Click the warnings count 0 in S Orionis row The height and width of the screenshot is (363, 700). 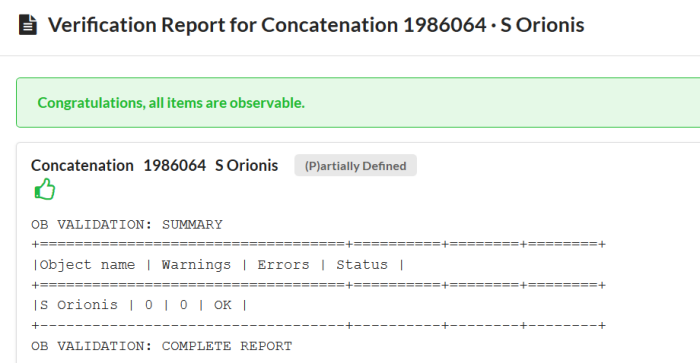(x=149, y=305)
